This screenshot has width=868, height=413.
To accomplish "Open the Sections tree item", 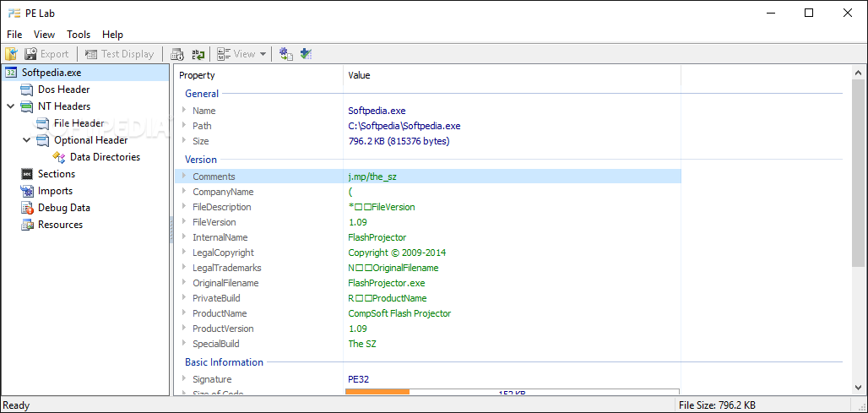I will tap(57, 174).
